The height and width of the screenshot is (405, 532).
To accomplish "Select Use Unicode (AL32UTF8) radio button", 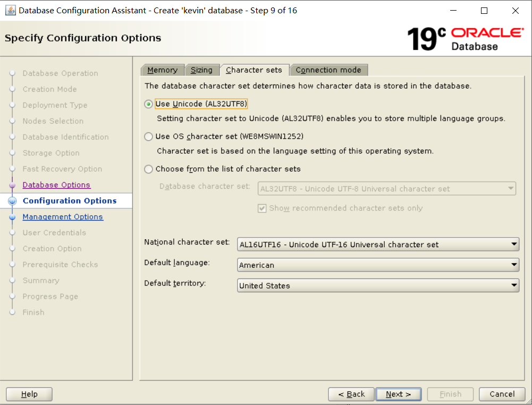I will point(148,104).
